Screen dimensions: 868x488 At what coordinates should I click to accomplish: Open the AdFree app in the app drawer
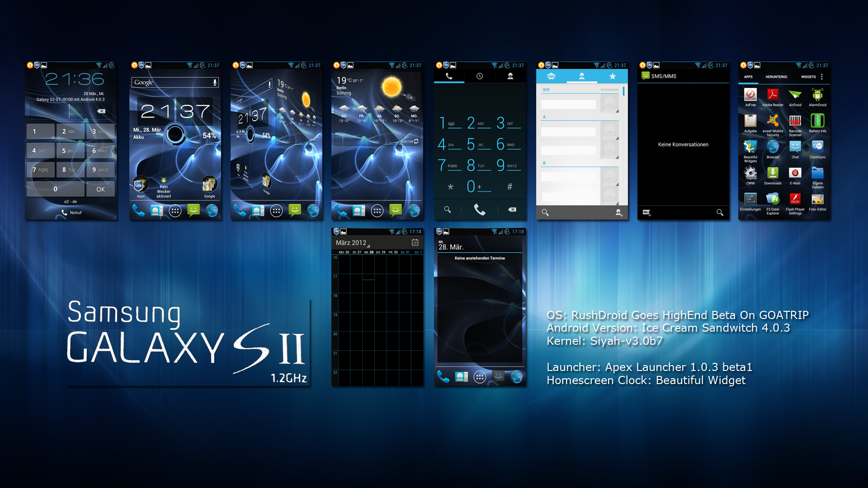(750, 97)
